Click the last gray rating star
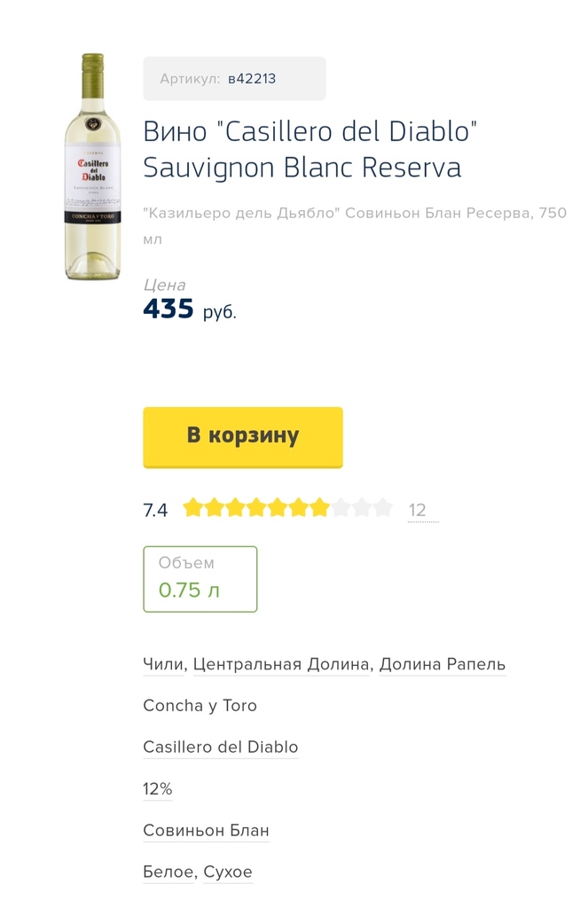The height and width of the screenshot is (908, 588). coord(383,508)
